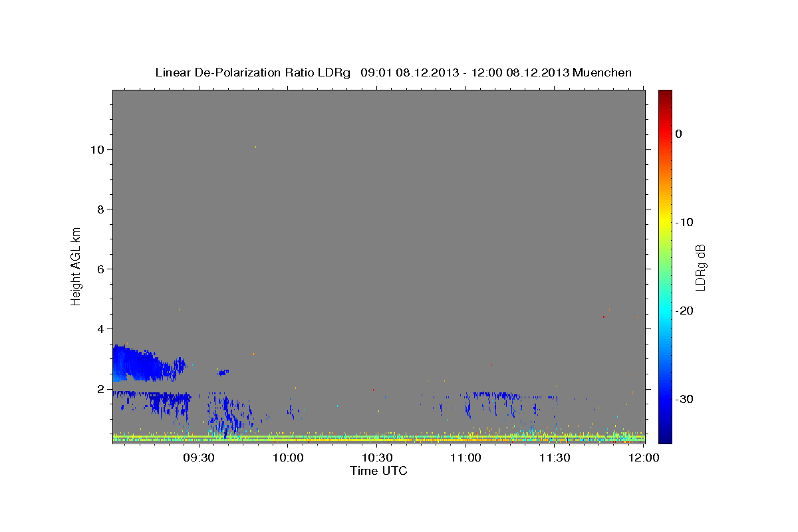
Task: Click the colorbar tick label 0
Action: coord(679,134)
